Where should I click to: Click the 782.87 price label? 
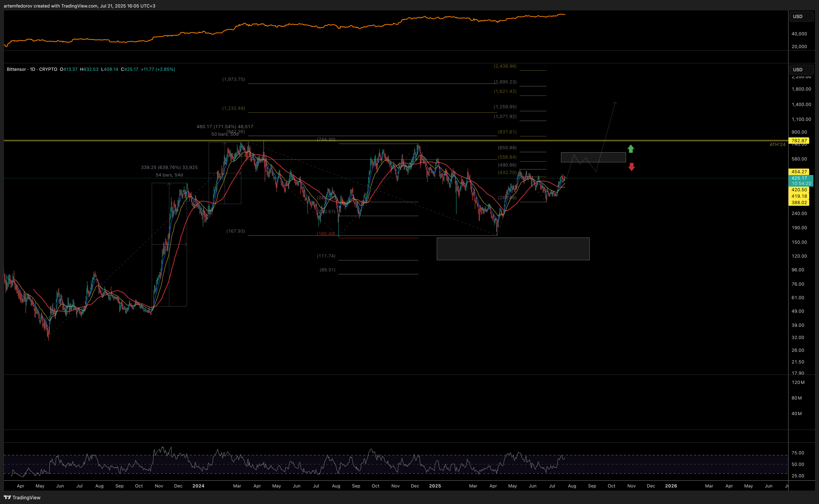coord(799,141)
